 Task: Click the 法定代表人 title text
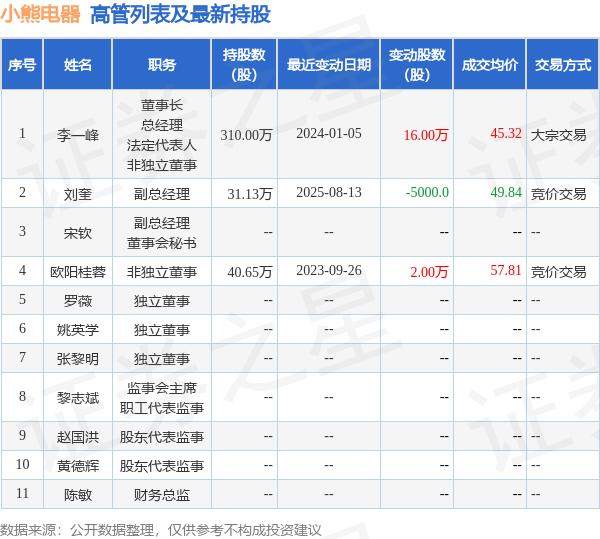click(161, 145)
